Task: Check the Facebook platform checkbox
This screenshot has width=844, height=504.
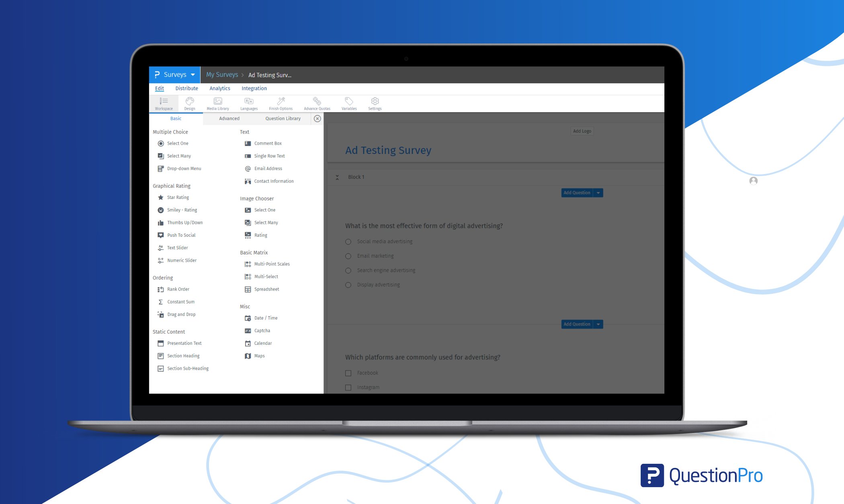Action: tap(348, 373)
